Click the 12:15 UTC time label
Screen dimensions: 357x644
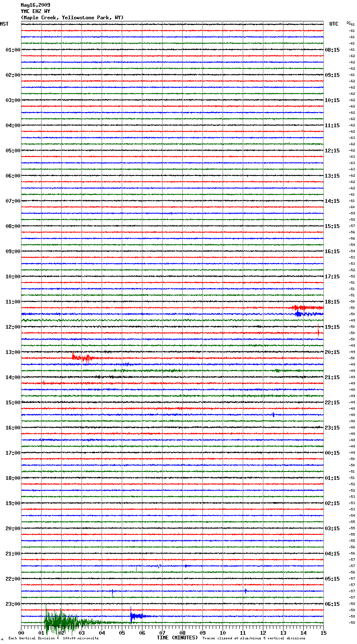(332, 151)
